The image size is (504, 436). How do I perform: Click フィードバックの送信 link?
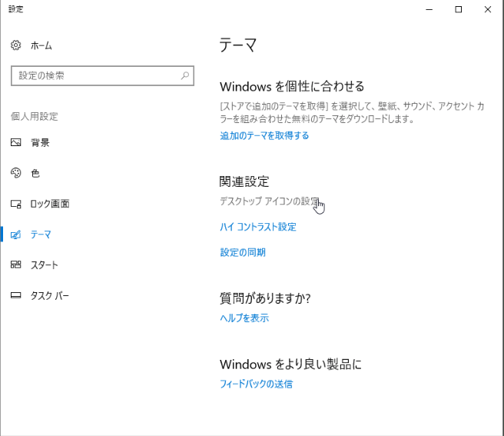(256, 384)
